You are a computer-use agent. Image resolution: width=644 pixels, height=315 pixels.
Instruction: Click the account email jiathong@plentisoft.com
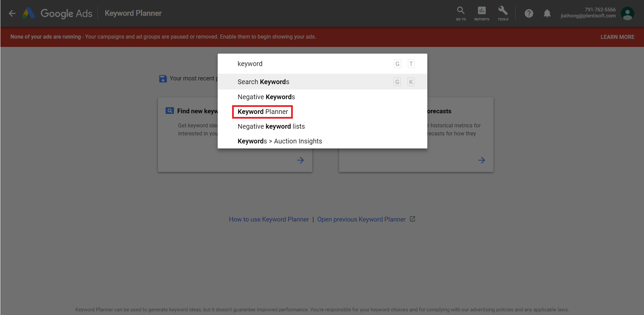coord(588,16)
